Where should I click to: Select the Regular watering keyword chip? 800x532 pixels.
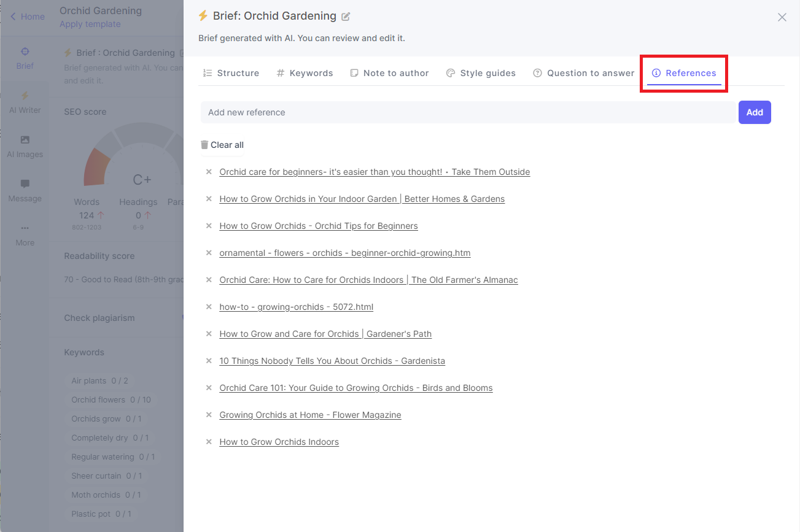pyautogui.click(x=113, y=457)
